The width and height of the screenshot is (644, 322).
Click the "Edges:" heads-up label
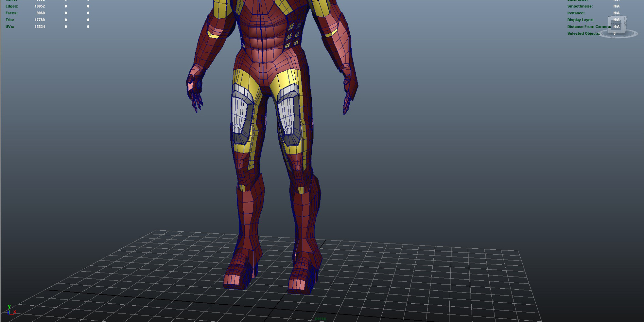click(12, 6)
